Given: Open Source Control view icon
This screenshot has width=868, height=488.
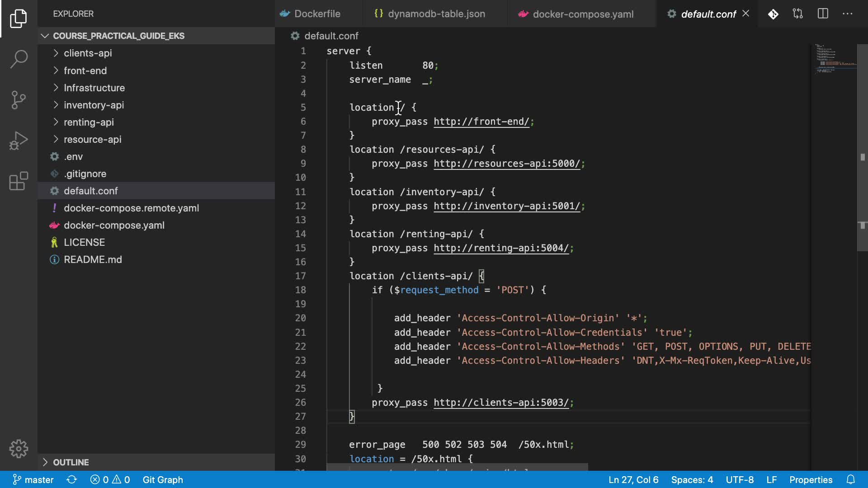Looking at the screenshot, I should click(x=19, y=100).
